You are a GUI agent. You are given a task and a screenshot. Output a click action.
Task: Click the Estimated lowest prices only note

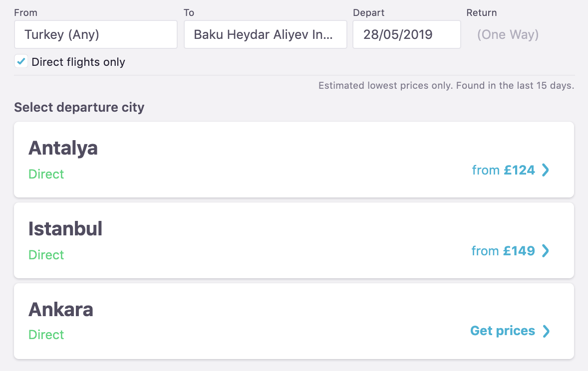pyautogui.click(x=446, y=86)
